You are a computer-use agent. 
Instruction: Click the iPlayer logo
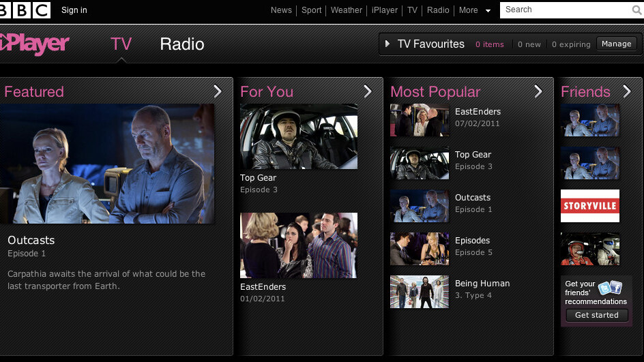click(35, 44)
